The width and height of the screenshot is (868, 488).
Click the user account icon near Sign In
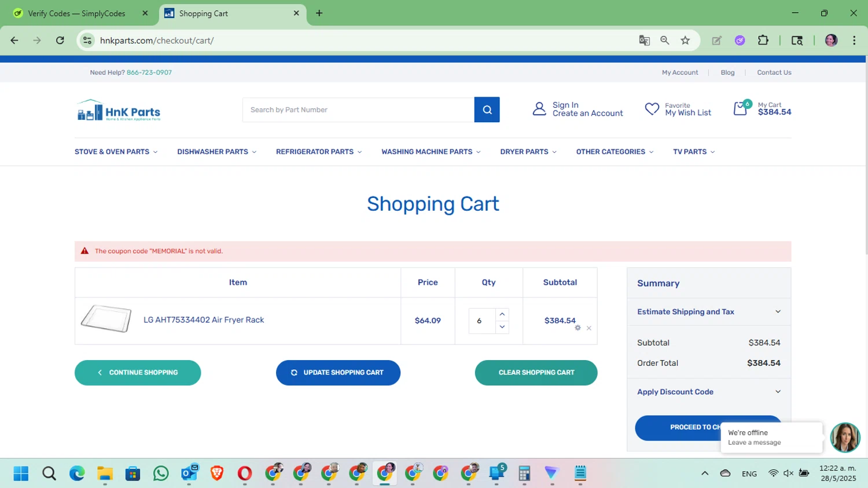tap(539, 109)
